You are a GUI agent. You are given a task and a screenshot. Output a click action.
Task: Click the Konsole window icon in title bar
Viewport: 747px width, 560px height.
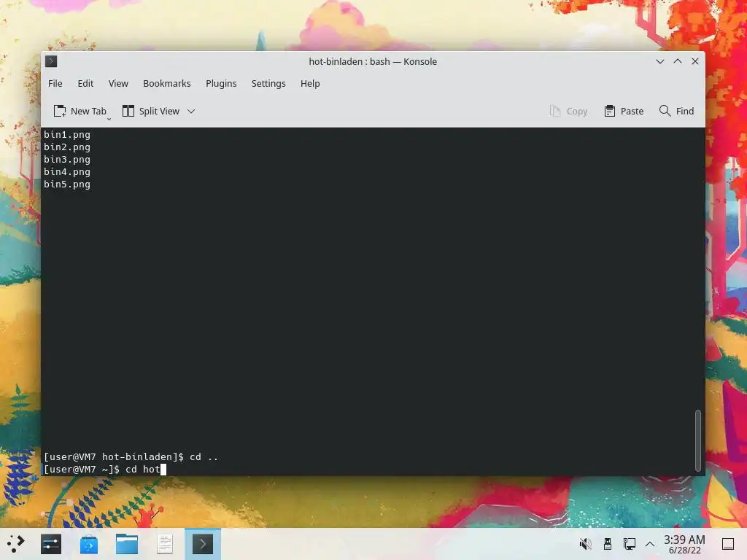pyautogui.click(x=51, y=61)
